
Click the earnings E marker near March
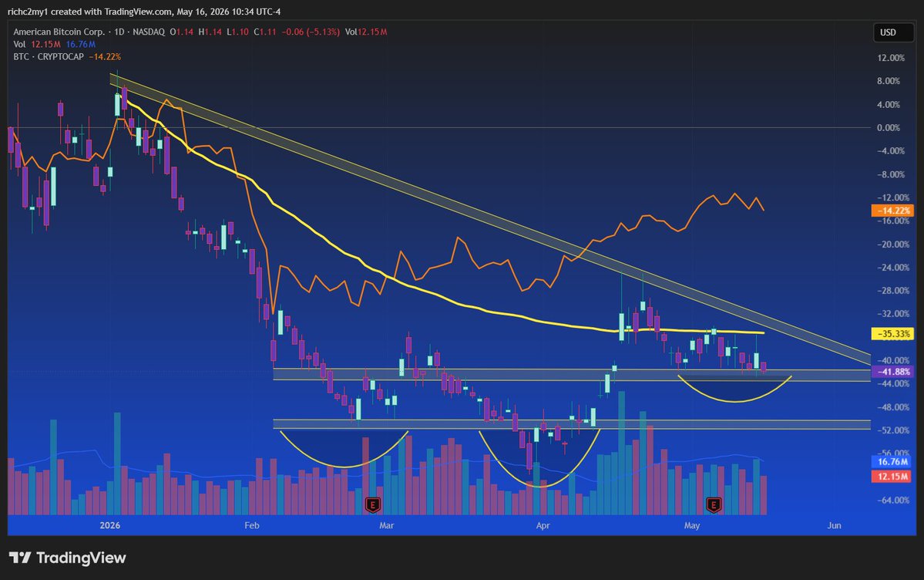pos(372,505)
